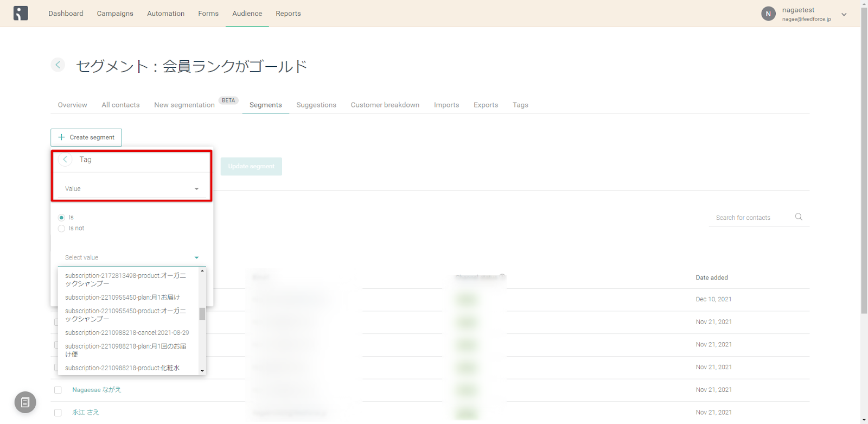The height and width of the screenshot is (424, 868).
Task: Switch to the Suggestions tab
Action: (x=316, y=105)
